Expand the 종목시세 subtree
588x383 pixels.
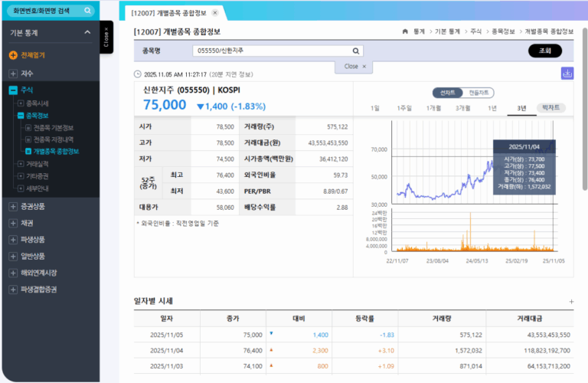(21, 103)
